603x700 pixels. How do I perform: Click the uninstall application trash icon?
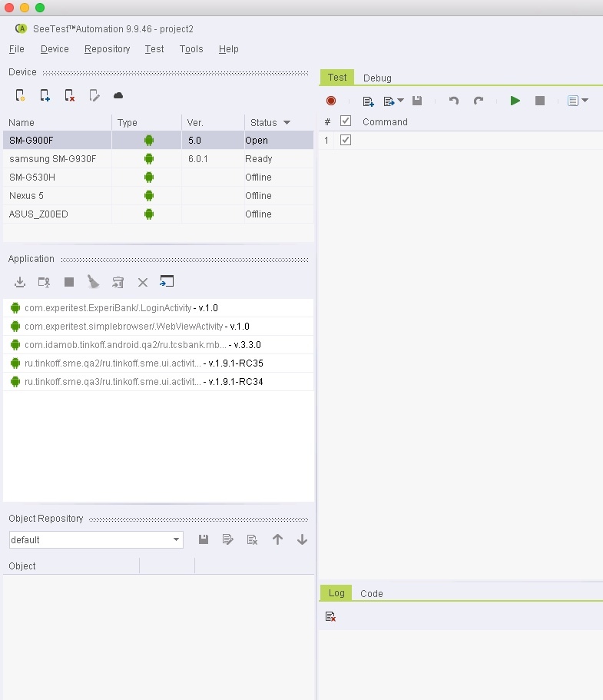click(118, 282)
